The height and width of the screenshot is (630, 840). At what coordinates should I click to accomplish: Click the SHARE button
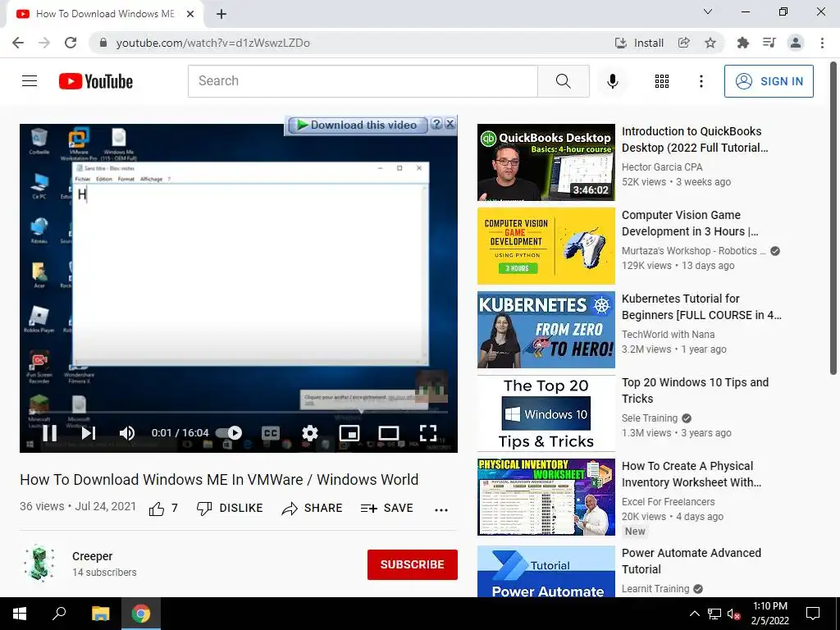coord(312,509)
